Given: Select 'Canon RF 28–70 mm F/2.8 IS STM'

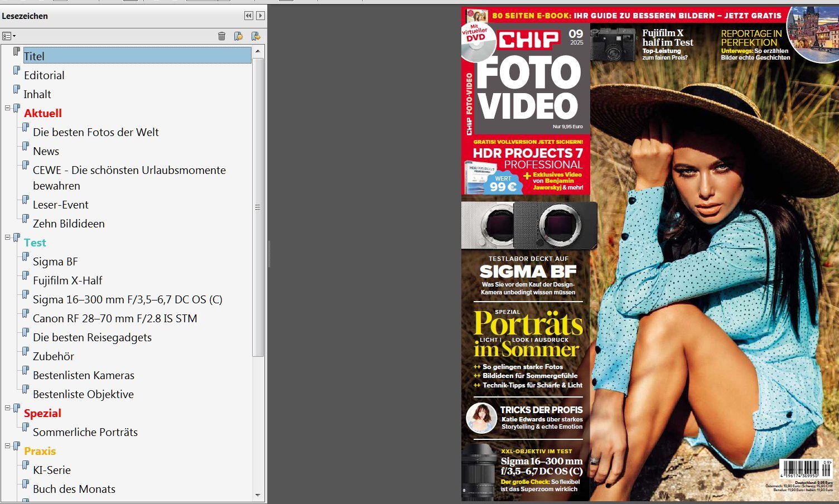Looking at the screenshot, I should (x=115, y=318).
